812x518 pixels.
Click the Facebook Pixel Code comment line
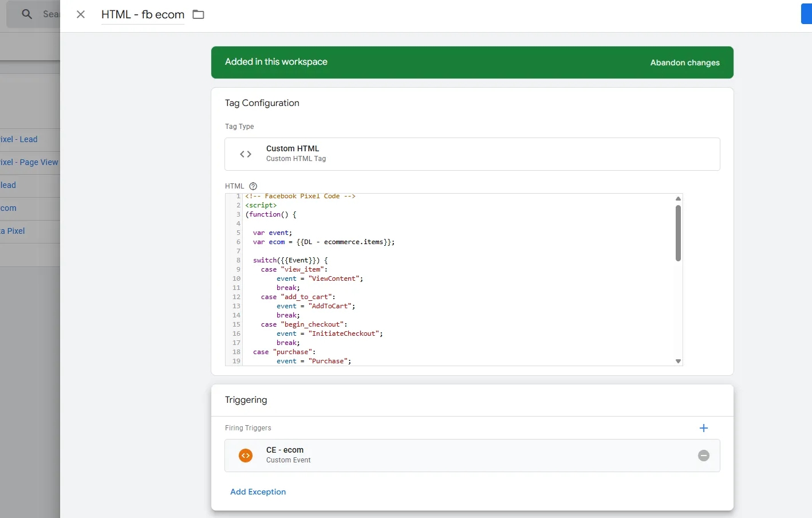[x=301, y=196]
